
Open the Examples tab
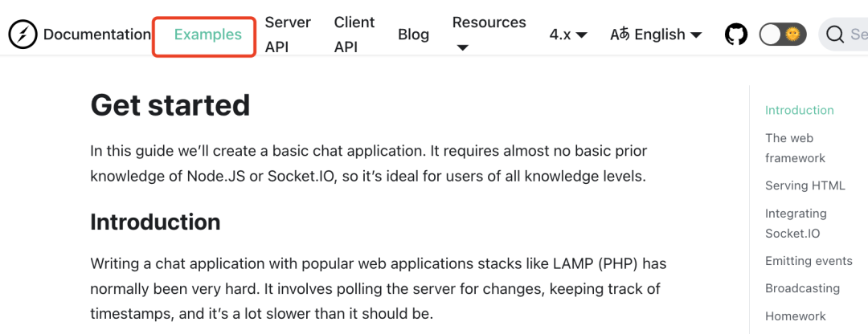click(207, 35)
